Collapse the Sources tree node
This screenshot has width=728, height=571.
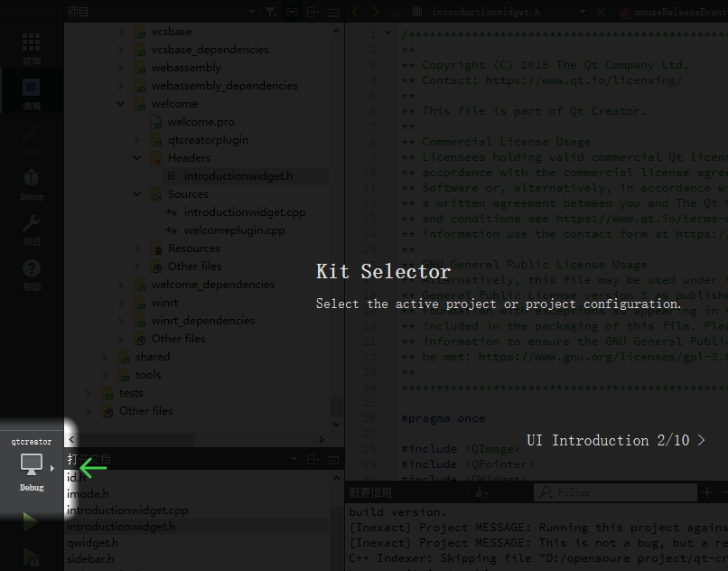pyautogui.click(x=135, y=193)
